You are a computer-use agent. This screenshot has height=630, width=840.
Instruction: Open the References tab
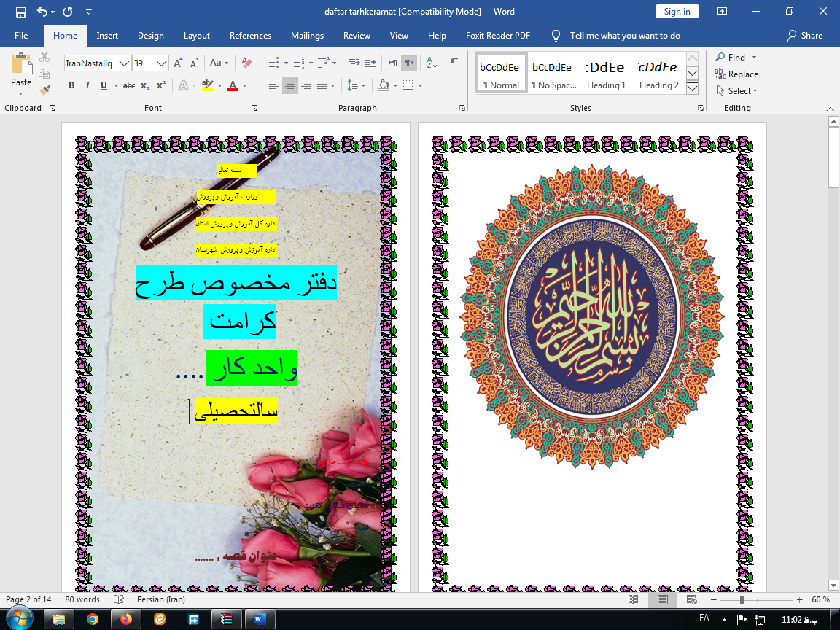pyautogui.click(x=250, y=36)
